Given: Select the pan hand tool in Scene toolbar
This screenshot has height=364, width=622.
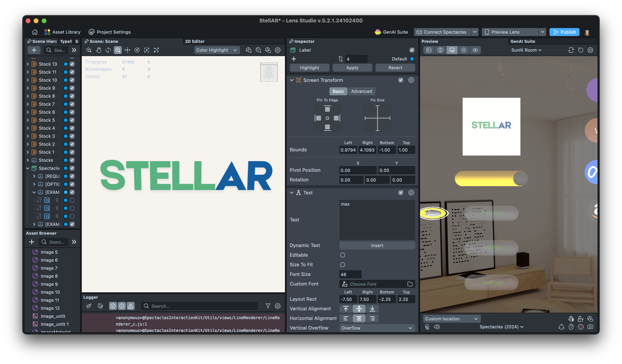Looking at the screenshot, I should (x=98, y=50).
